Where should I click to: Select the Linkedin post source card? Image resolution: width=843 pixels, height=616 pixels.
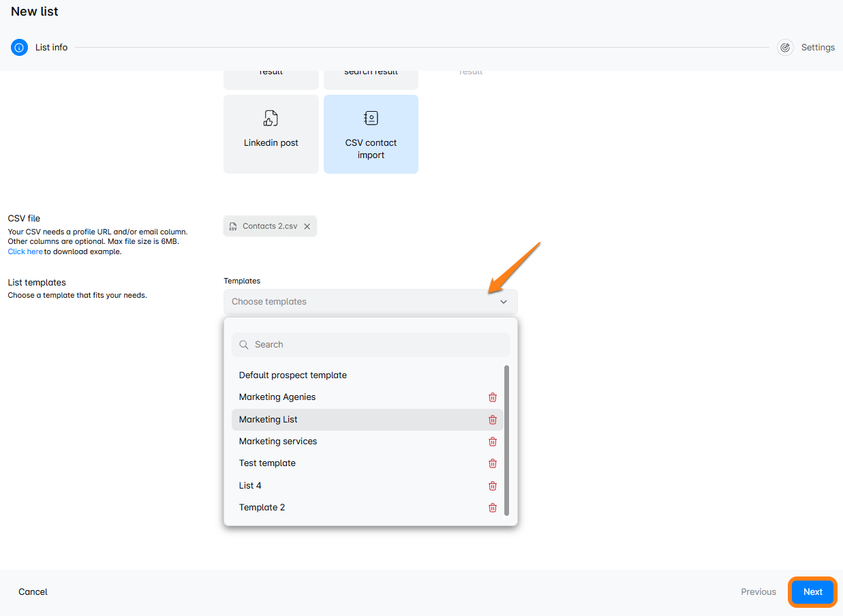click(271, 134)
